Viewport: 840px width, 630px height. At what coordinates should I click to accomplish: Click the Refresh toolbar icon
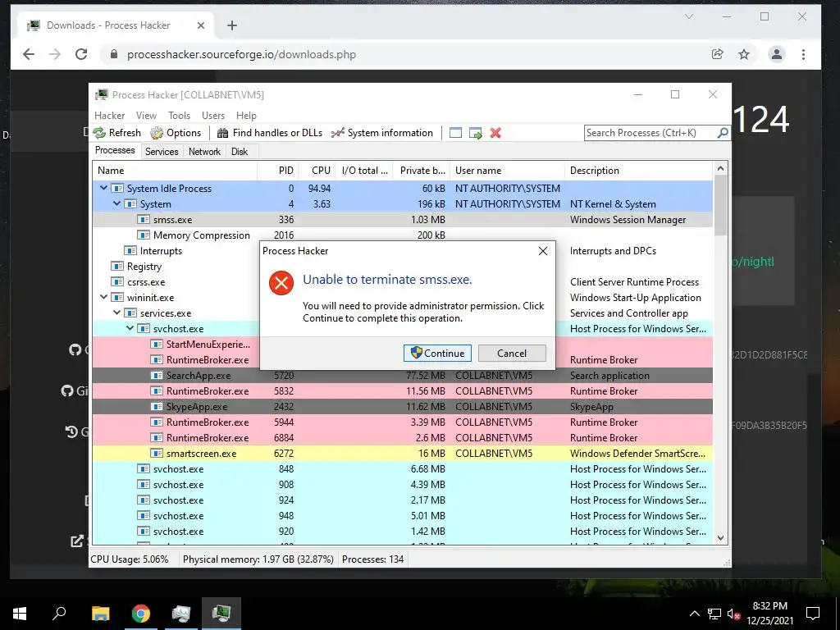(99, 133)
